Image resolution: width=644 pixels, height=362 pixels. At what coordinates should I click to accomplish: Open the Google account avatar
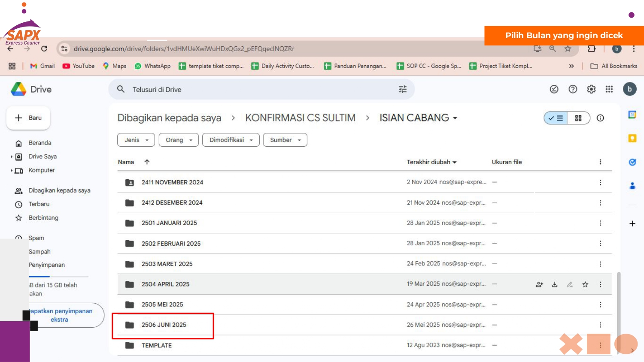click(630, 89)
